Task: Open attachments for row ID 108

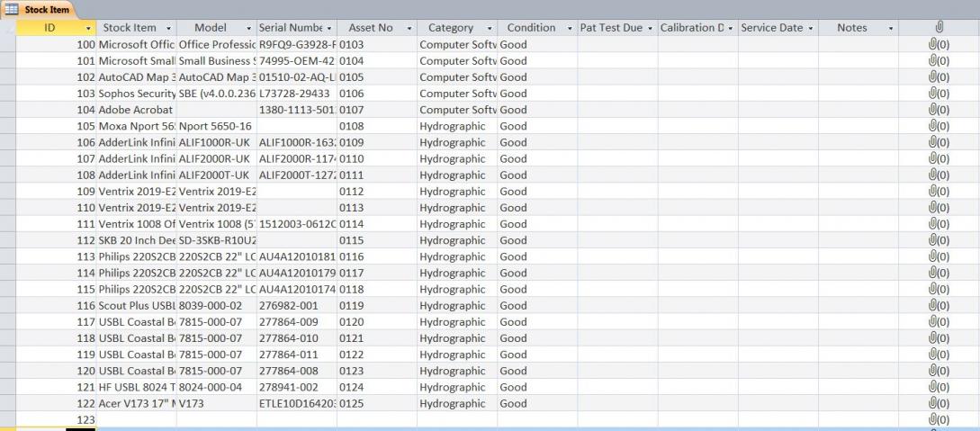Action: (939, 175)
